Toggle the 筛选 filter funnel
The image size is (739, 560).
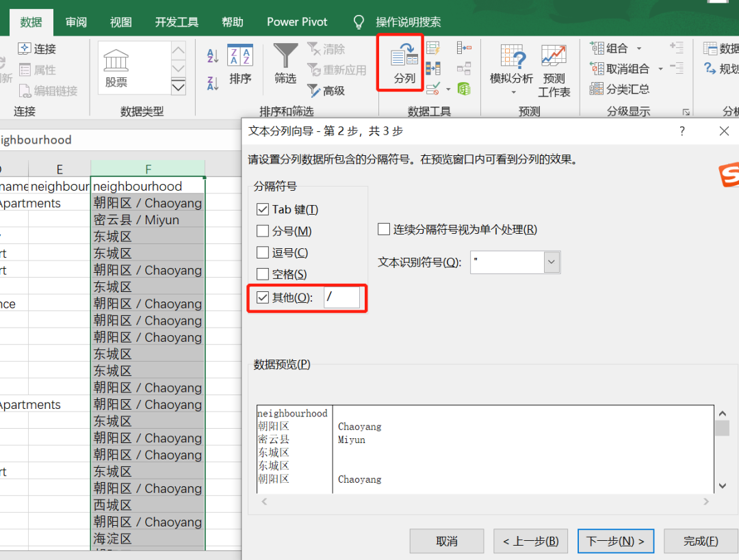tap(285, 64)
